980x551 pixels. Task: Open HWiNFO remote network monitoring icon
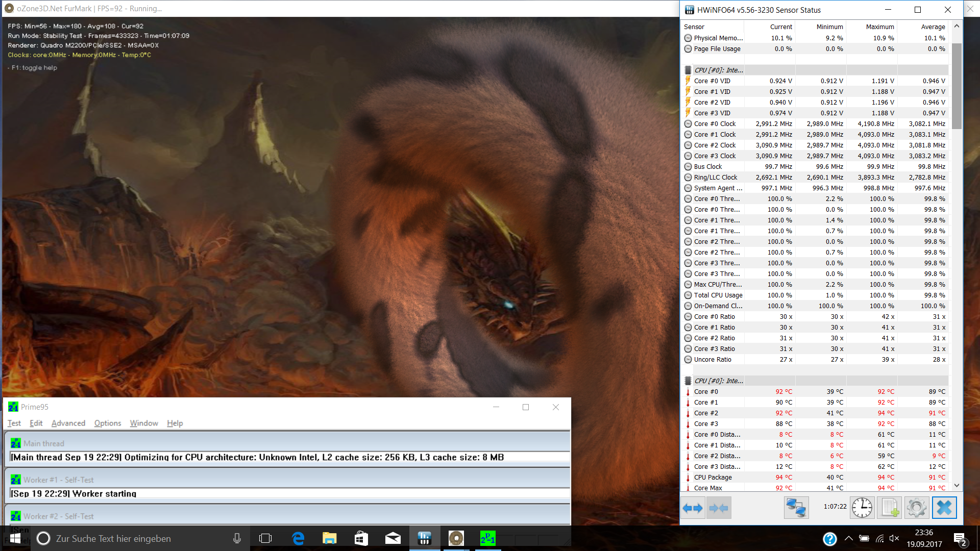pyautogui.click(x=796, y=508)
